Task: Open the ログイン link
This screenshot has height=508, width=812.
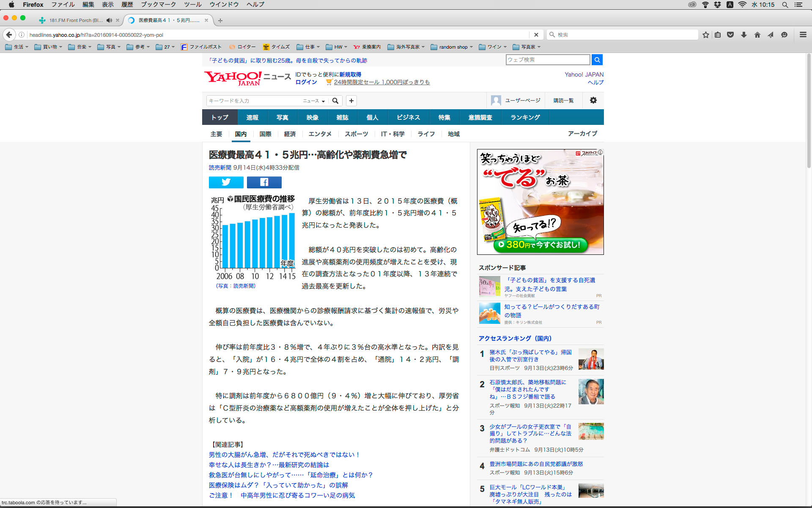Action: [x=306, y=82]
